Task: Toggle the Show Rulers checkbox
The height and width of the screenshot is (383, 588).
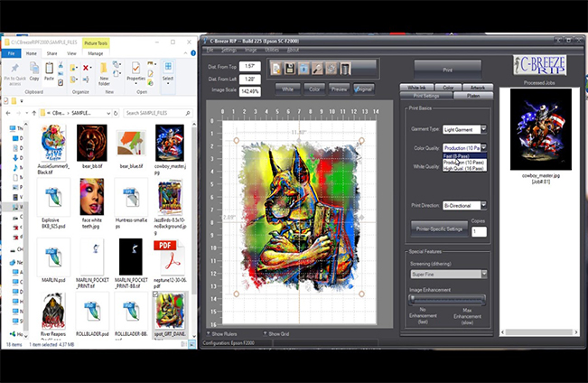Action: (x=209, y=333)
